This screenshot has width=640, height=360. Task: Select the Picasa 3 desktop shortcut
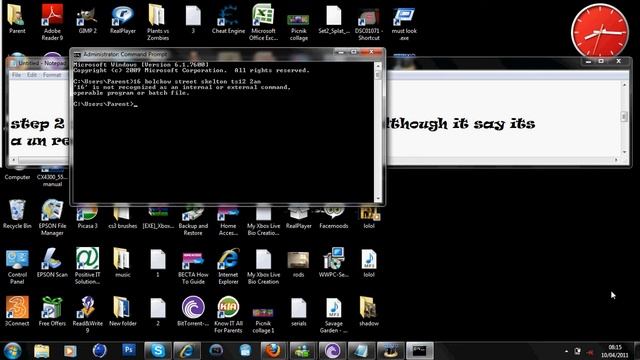pos(87,218)
